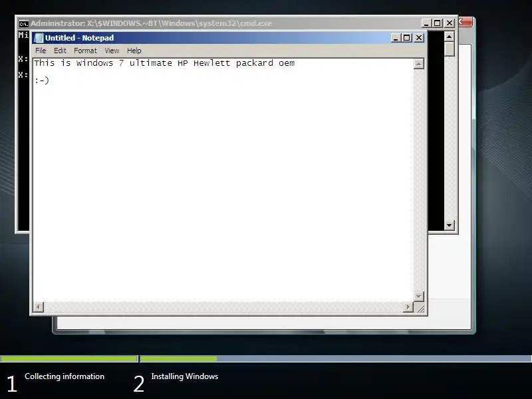Click Notepad's bottom-right resize grip
The width and height of the screenshot is (532, 399).
tap(420, 309)
